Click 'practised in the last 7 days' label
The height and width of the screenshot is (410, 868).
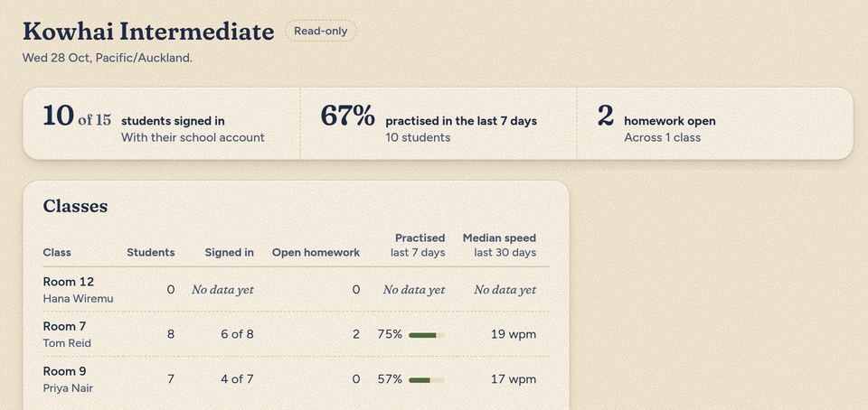(x=461, y=121)
